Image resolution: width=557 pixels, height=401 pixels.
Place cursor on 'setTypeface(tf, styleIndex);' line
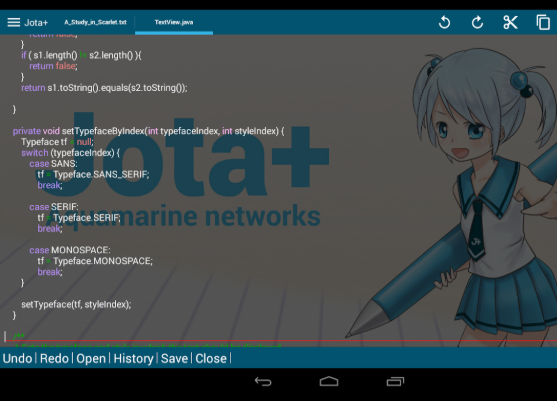point(76,304)
